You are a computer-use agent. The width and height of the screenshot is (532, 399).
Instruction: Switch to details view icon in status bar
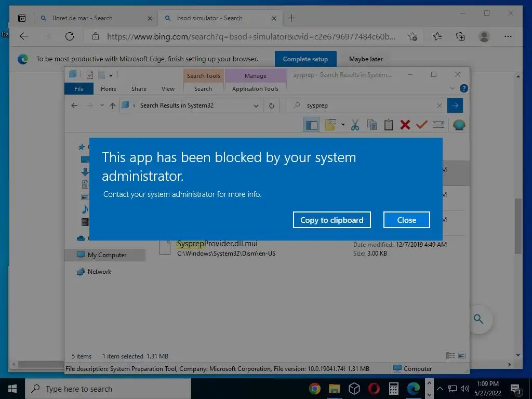coord(450,355)
